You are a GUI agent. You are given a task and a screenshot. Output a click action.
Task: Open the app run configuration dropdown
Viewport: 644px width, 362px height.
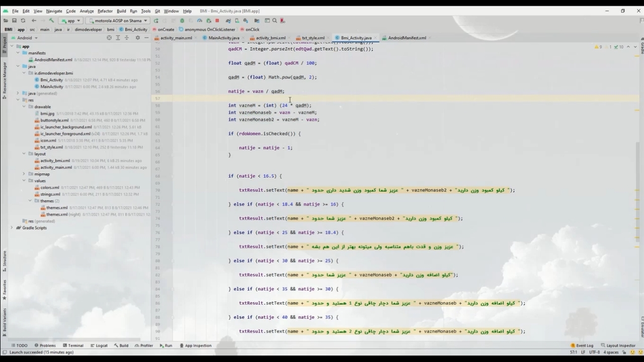click(x=70, y=21)
